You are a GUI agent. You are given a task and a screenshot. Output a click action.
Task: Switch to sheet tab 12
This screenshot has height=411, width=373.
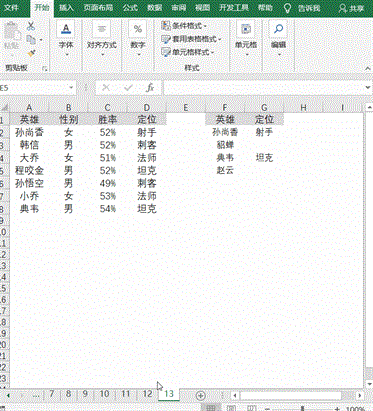click(147, 394)
